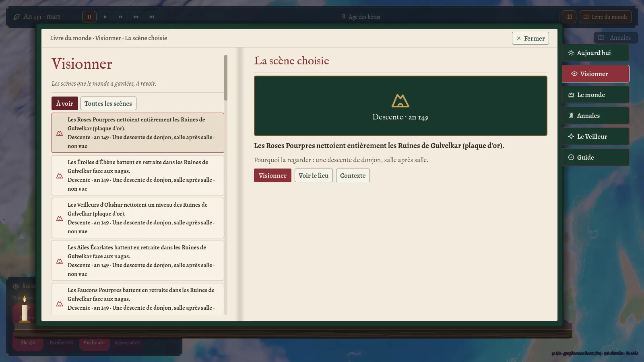Open Le monde sidebar section

pos(595,95)
